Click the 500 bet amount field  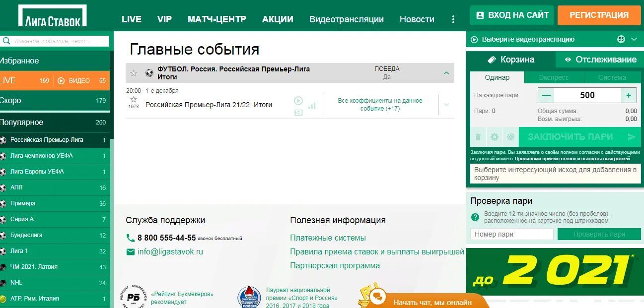point(587,95)
